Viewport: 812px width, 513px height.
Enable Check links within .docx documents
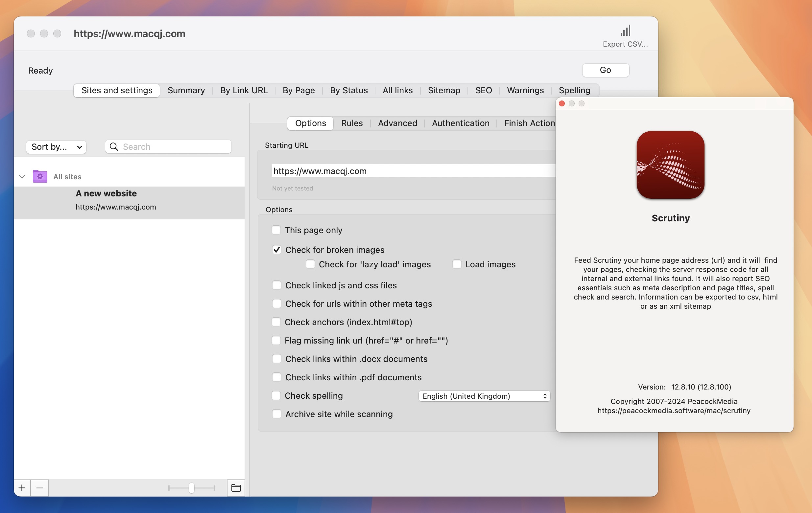276,359
